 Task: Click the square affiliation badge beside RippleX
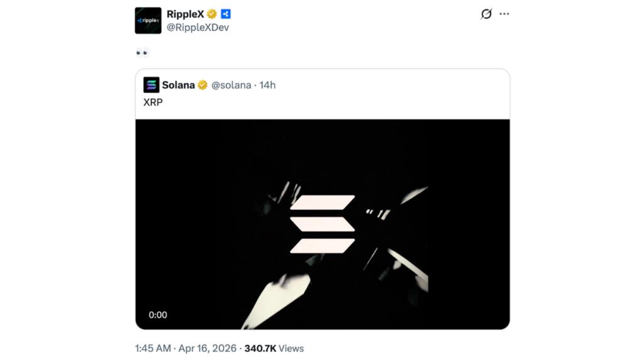click(x=226, y=14)
